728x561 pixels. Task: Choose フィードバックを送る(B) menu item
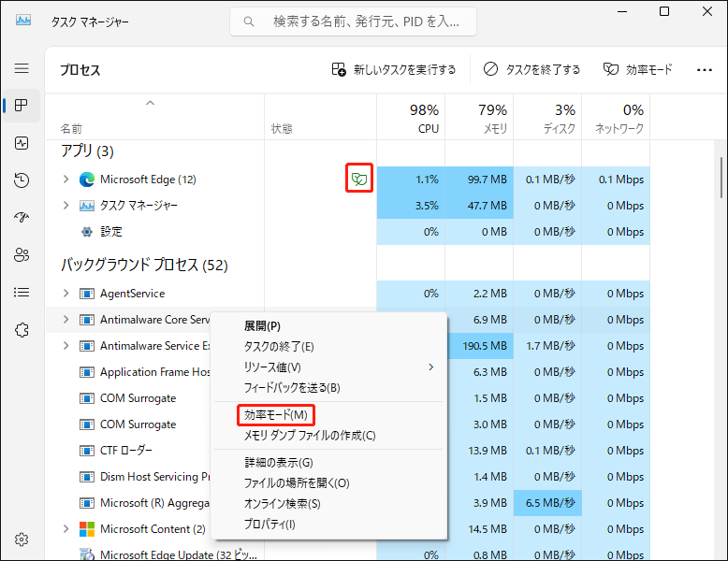[x=328, y=387]
